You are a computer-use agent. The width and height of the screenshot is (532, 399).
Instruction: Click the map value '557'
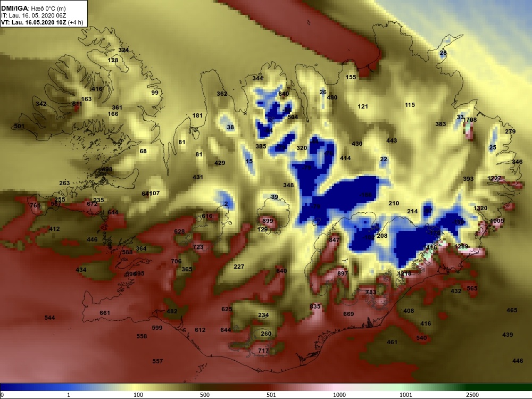point(157,361)
